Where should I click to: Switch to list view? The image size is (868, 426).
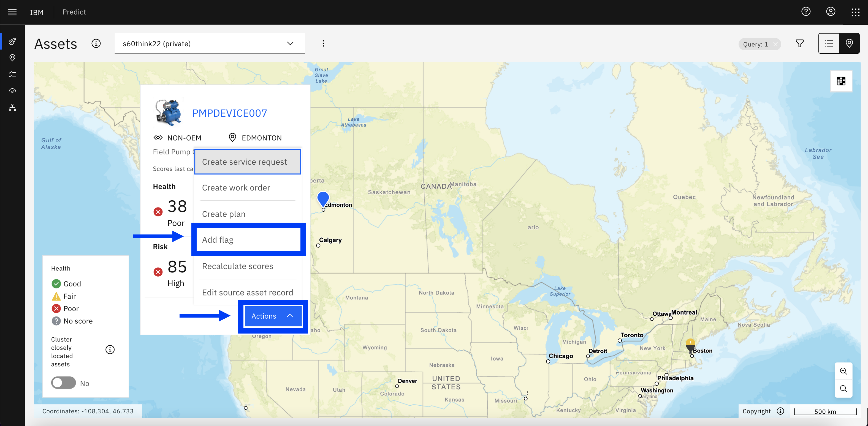click(829, 43)
